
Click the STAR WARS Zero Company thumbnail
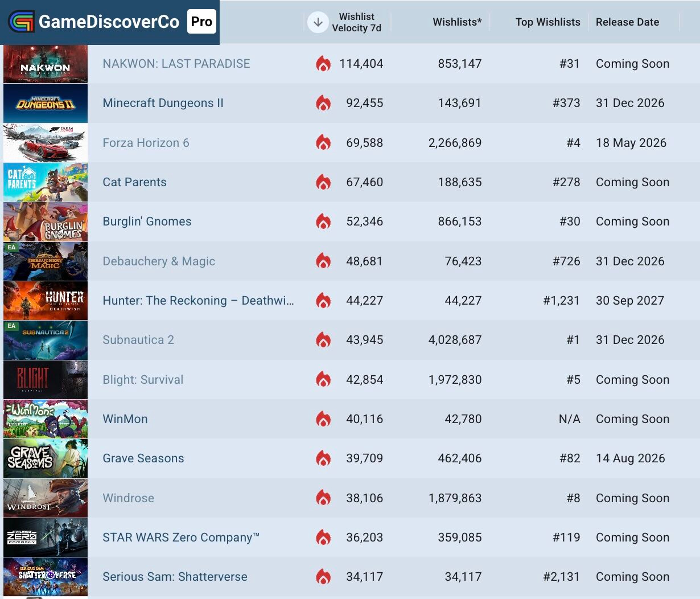point(46,538)
